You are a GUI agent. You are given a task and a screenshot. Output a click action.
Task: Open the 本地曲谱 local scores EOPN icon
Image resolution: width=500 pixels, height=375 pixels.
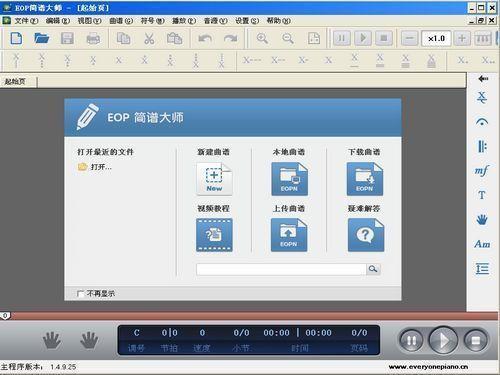289,179
